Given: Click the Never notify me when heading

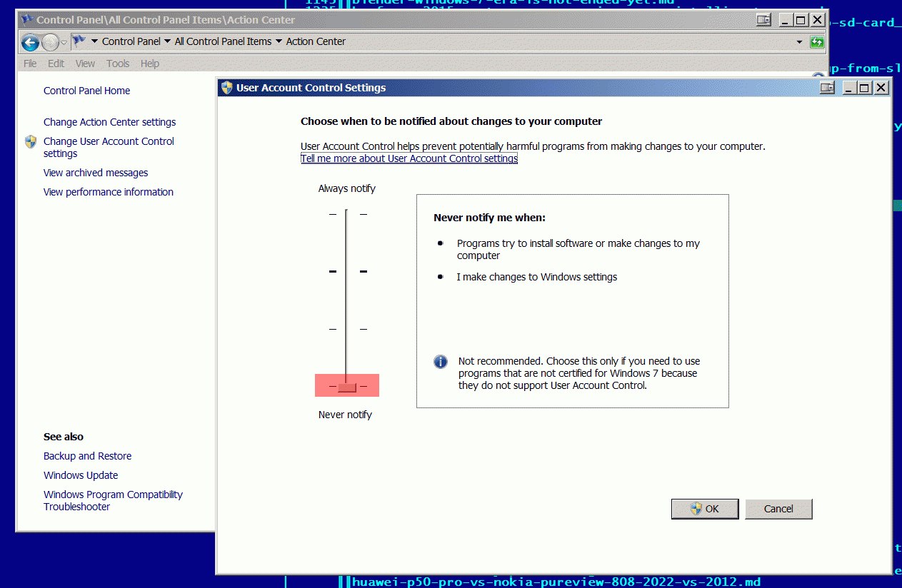Looking at the screenshot, I should pyautogui.click(x=489, y=218).
